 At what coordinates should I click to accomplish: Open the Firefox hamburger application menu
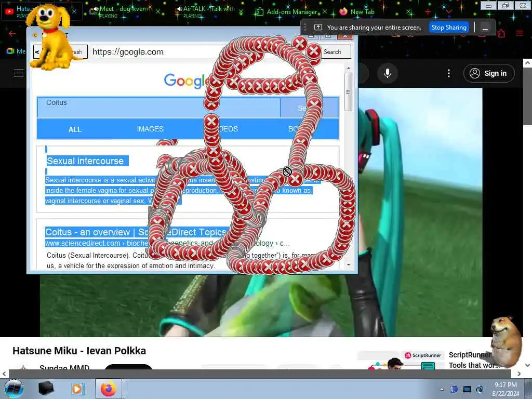520,33
